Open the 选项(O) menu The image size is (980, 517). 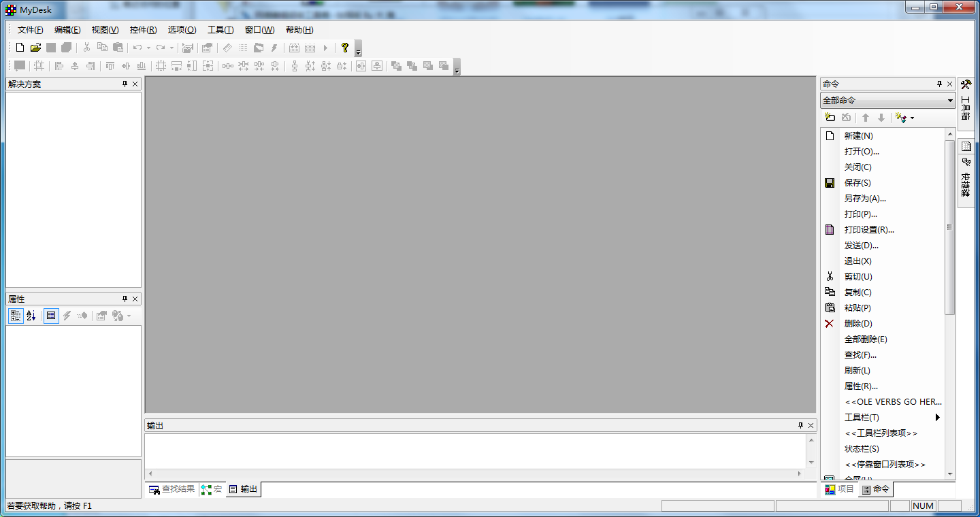[182, 30]
